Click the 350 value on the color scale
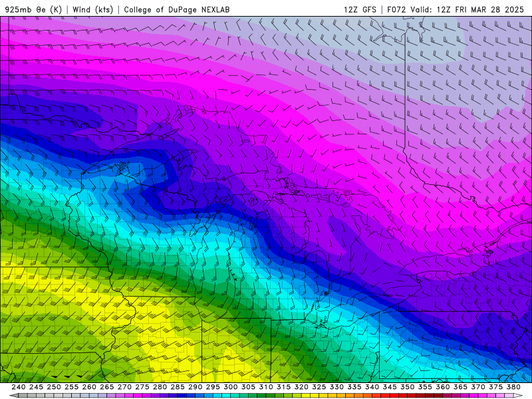 pos(407,387)
